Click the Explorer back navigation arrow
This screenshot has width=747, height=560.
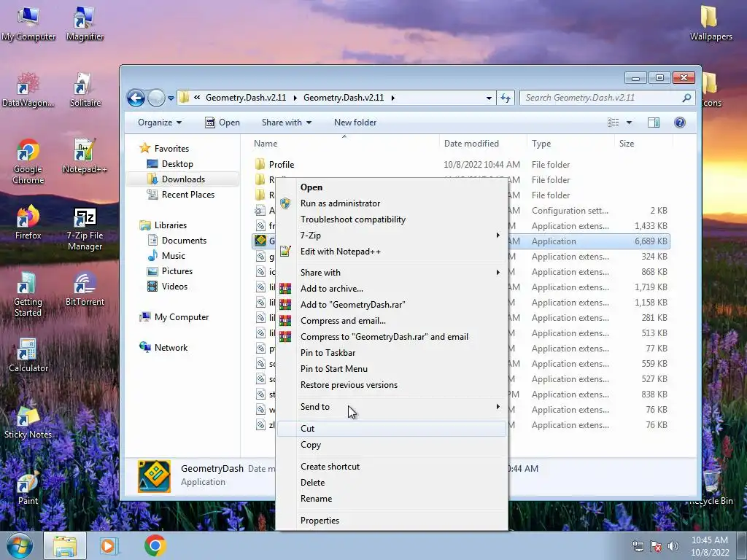click(x=136, y=98)
